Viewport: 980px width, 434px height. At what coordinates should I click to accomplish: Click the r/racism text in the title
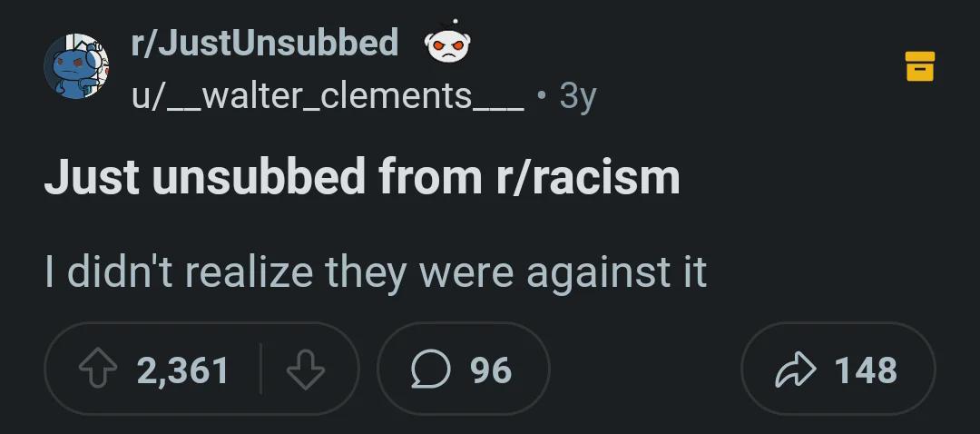click(588, 178)
